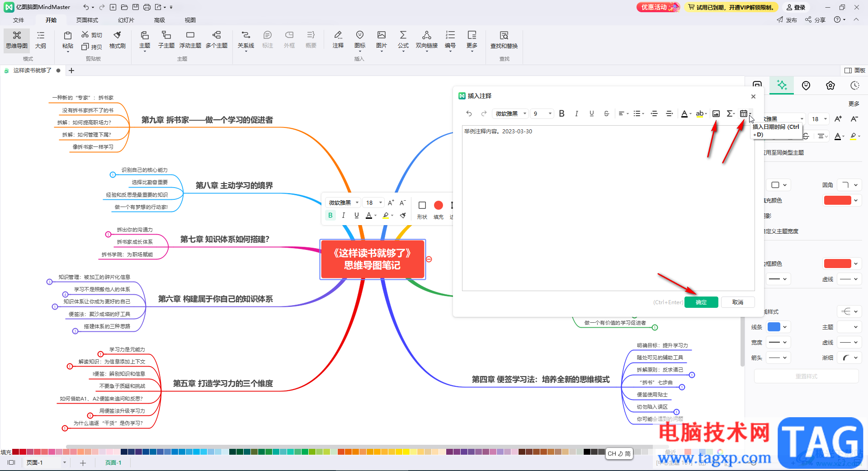This screenshot has height=471, width=868.
Task: Toggle Italic in the note dialog
Action: coord(576,113)
